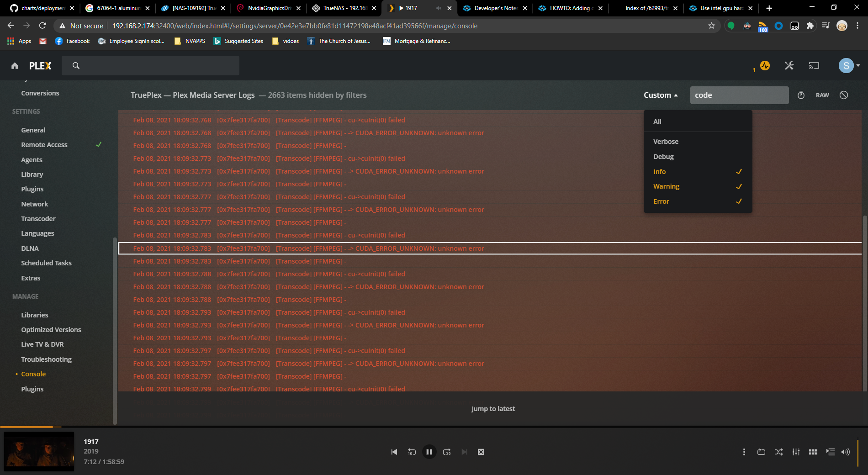868x475 pixels.
Task: Open playback settings sliders icon
Action: tap(796, 452)
